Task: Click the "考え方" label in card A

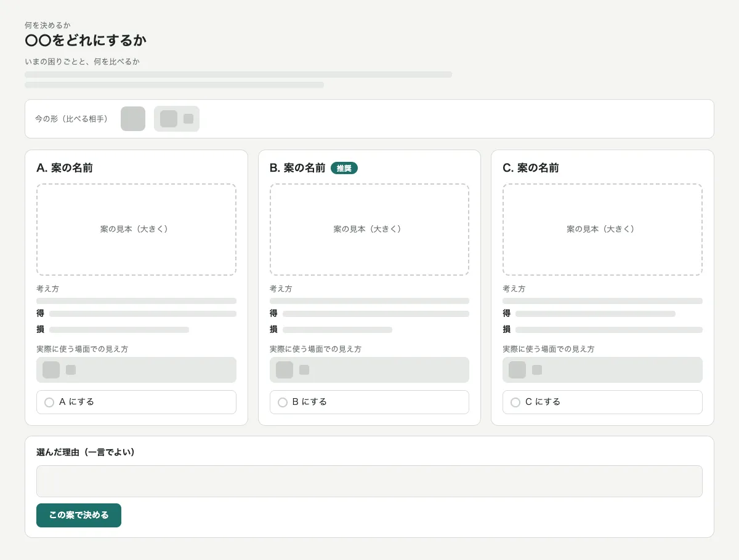Action: [48, 289]
